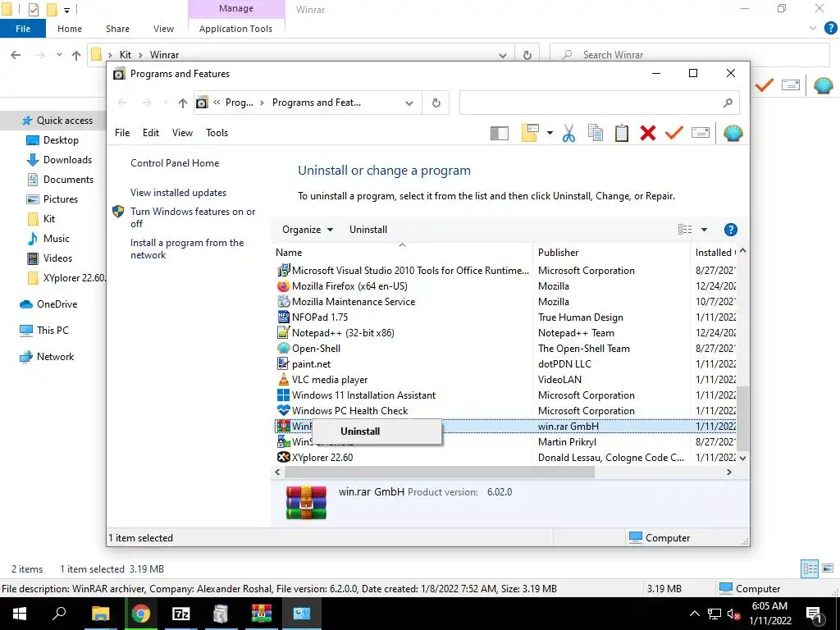Open Install a program from the network
The image size is (840, 630).
click(187, 249)
